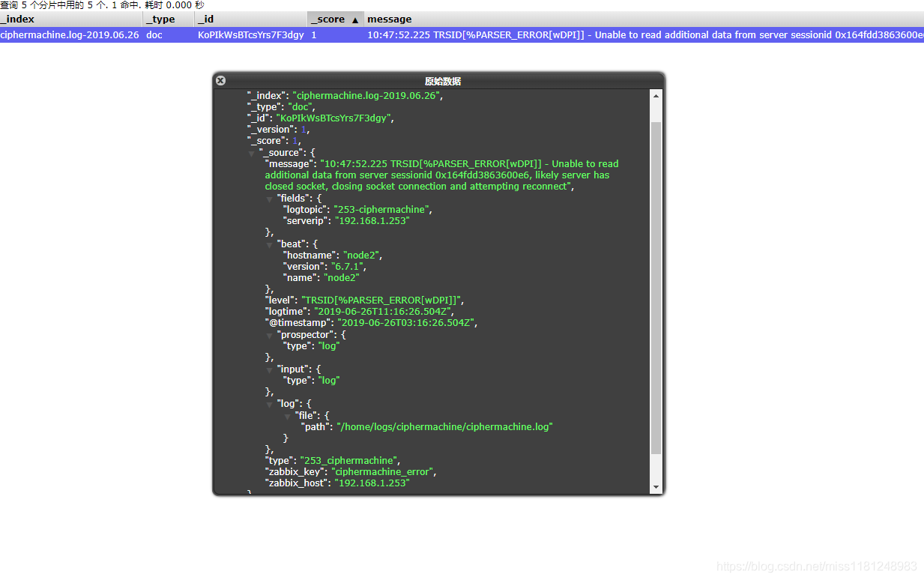
Task: Click the query summary status text
Action: click(102, 5)
